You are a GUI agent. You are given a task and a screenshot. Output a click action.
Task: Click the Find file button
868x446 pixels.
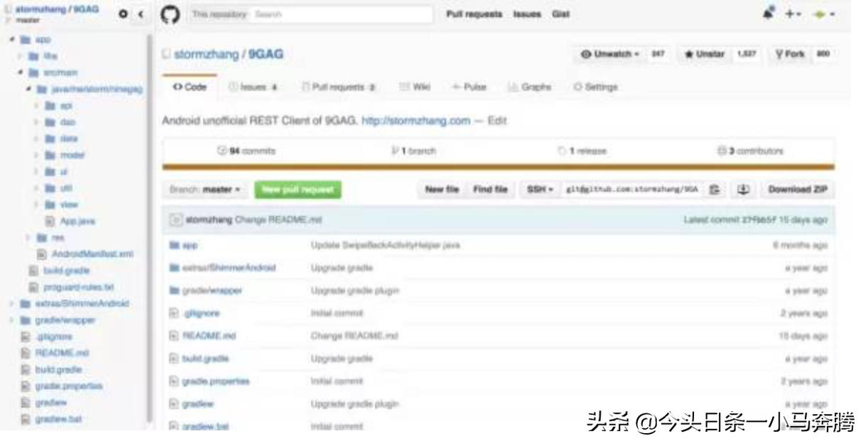491,190
